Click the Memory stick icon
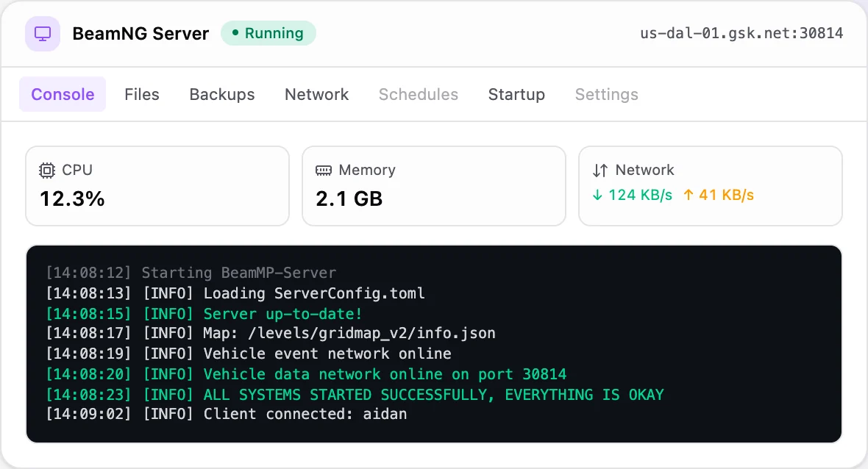Image resolution: width=868 pixels, height=469 pixels. click(323, 171)
